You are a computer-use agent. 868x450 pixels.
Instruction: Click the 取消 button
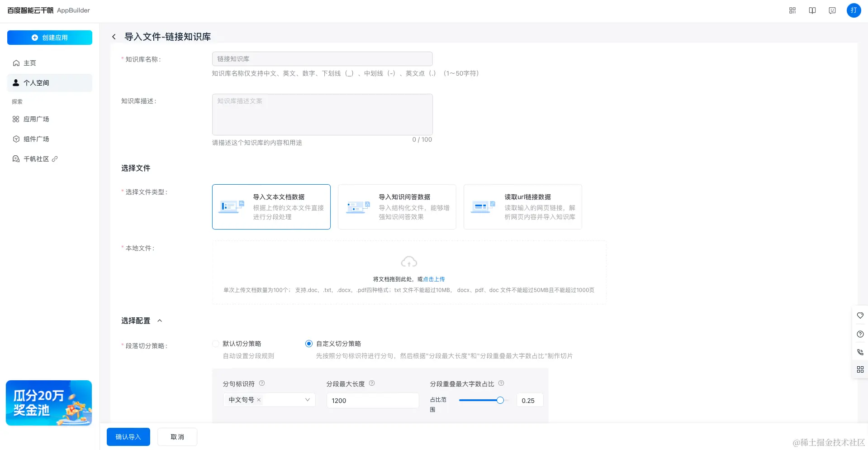(x=177, y=437)
